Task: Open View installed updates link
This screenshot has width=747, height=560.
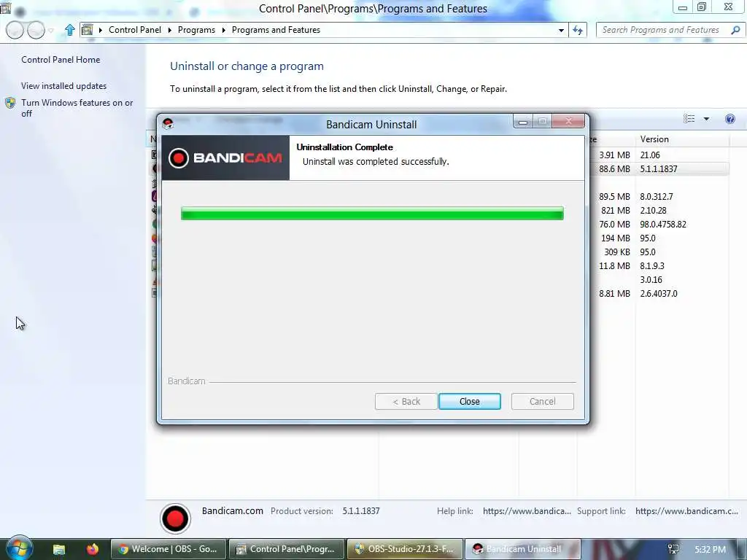Action: pyautogui.click(x=64, y=86)
